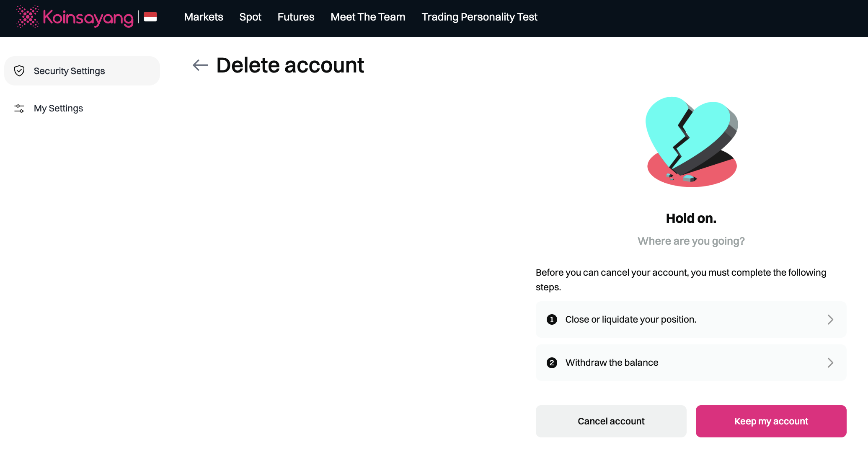
Task: Open the Close or liquidate your position step
Action: click(x=630, y=320)
